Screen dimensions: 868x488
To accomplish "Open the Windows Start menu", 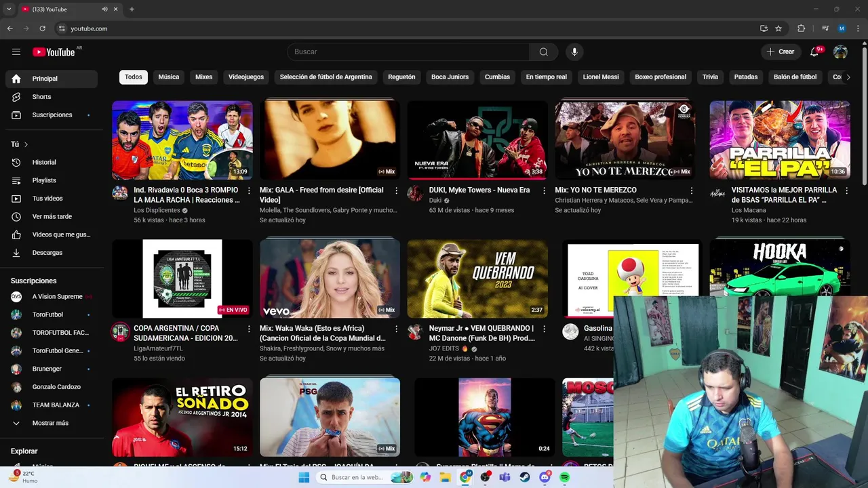I will coord(304,478).
